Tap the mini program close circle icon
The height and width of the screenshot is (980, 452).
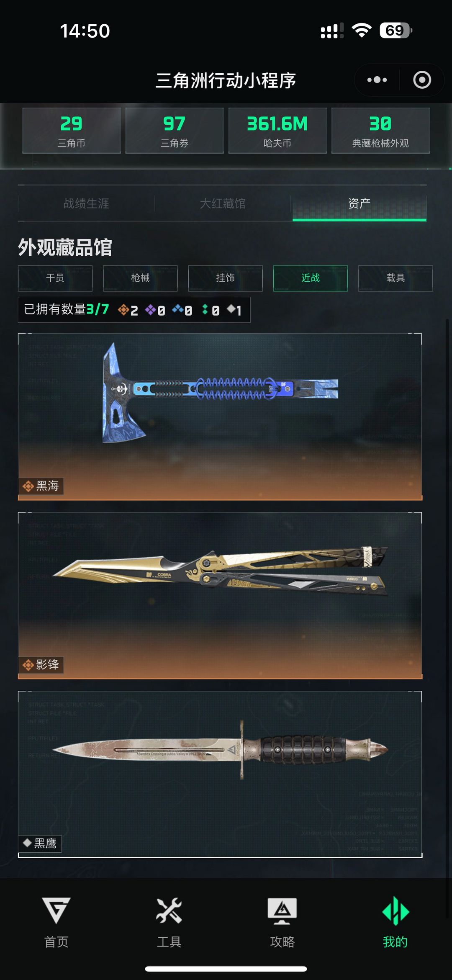[x=422, y=80]
